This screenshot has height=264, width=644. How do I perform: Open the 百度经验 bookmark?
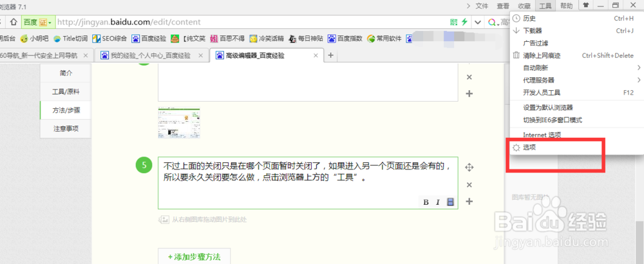coord(149,39)
